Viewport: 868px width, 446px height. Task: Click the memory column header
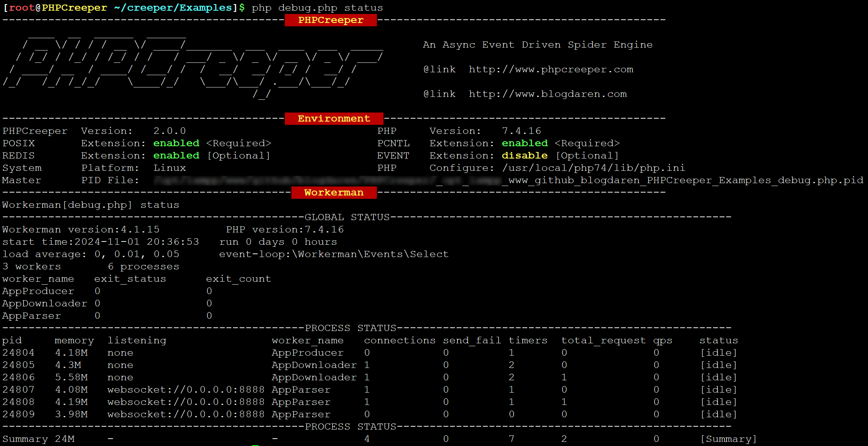(x=74, y=340)
